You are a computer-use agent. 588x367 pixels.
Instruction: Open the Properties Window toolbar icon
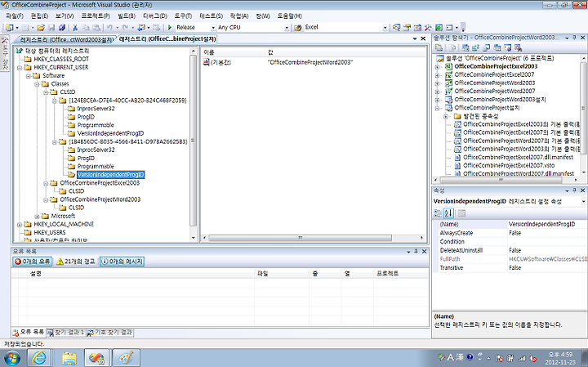pos(407,28)
